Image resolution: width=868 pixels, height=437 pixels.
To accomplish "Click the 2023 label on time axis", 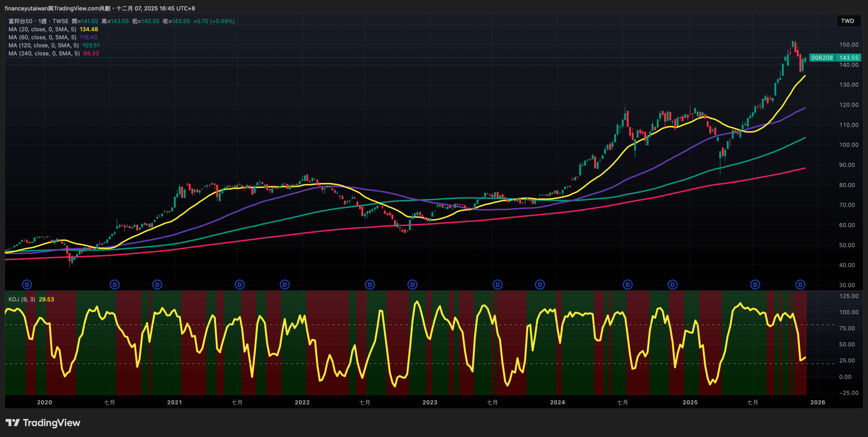I will pos(430,402).
